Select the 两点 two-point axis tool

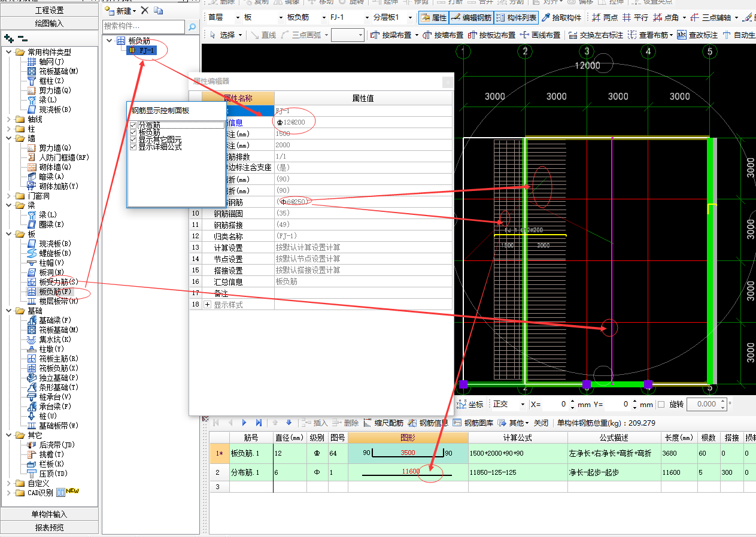click(605, 18)
